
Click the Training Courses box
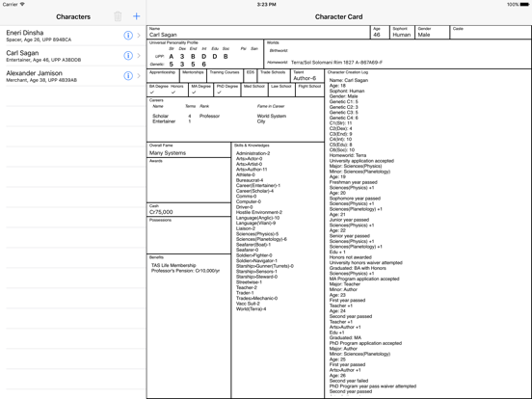point(225,76)
